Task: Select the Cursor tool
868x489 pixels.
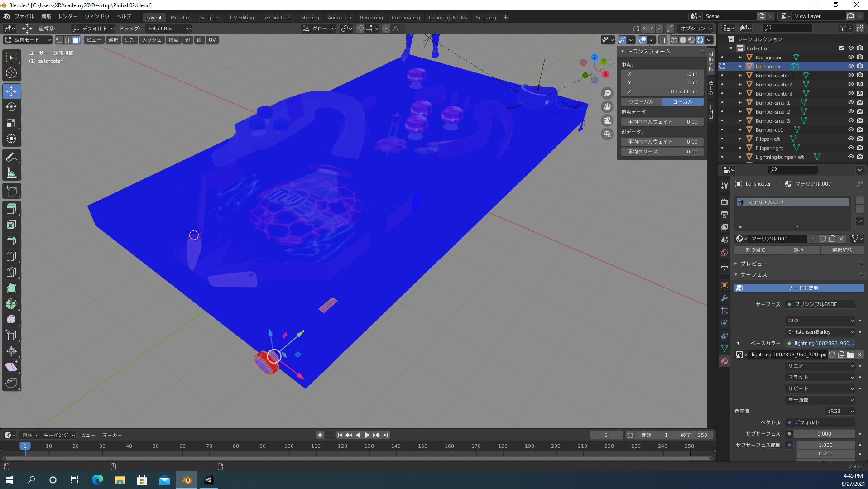Action: coord(11,73)
